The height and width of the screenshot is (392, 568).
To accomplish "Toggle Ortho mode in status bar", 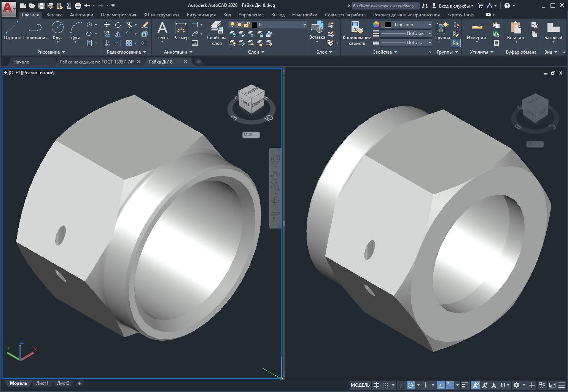I will [401, 385].
